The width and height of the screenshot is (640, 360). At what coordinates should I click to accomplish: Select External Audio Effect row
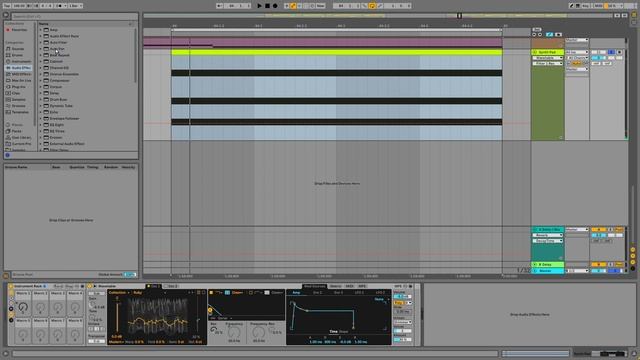point(86,144)
